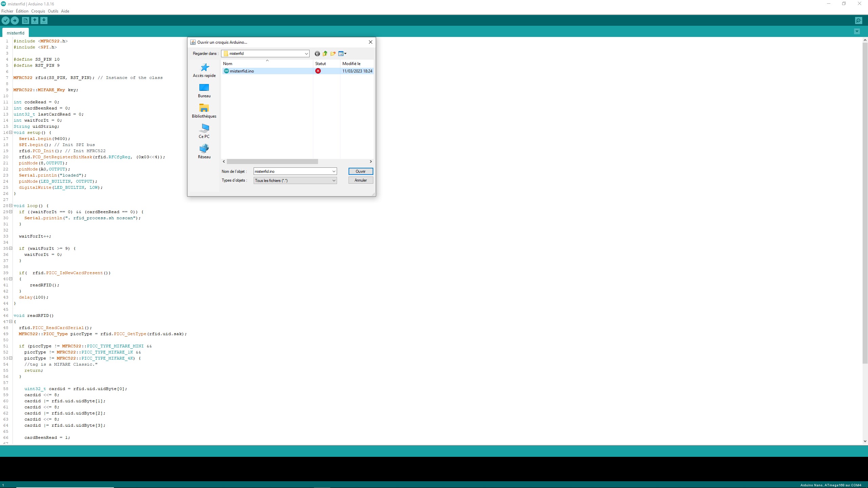The image size is (868, 488).
Task: Collapse the loop() function fold marker
Action: [x=11, y=206]
